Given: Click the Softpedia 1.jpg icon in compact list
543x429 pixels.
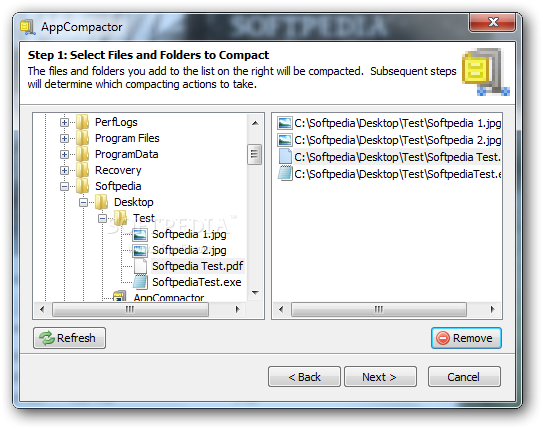Looking at the screenshot, I should click(285, 123).
